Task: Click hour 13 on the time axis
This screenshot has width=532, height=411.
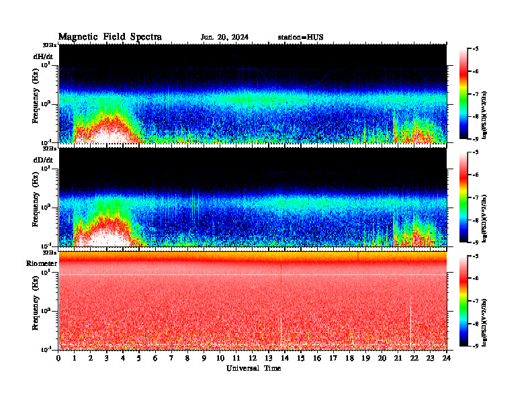Action: pyautogui.click(x=269, y=358)
